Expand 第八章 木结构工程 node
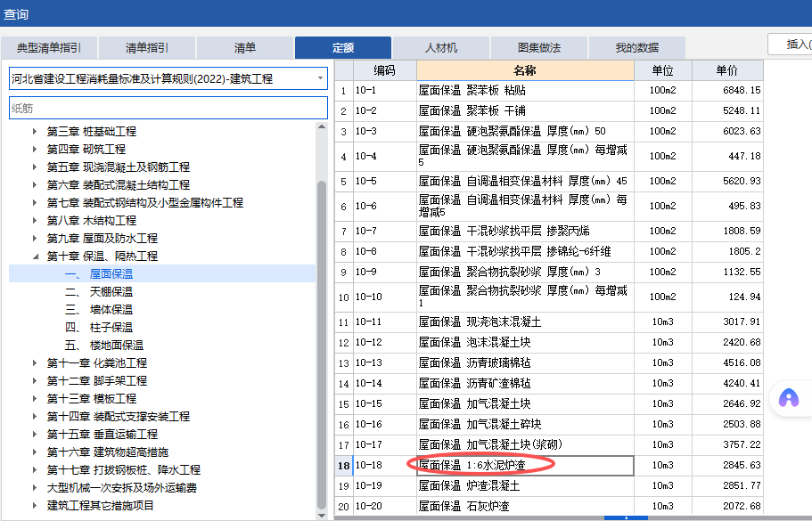Viewport: 812px width, 521px height. (35, 220)
